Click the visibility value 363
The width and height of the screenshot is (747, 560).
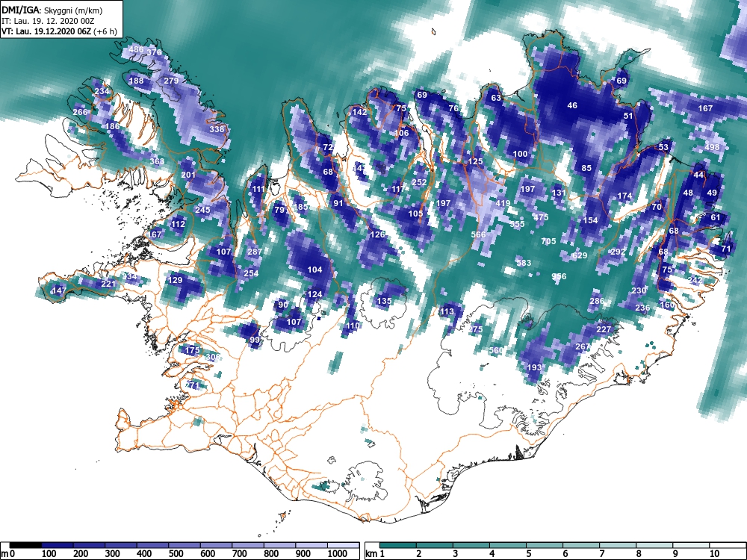157,161
